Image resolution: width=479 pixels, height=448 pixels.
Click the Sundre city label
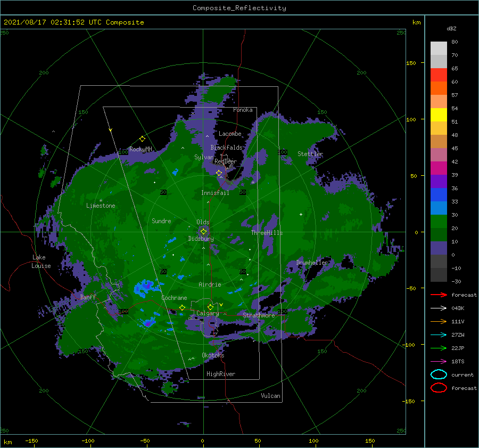tap(161, 221)
